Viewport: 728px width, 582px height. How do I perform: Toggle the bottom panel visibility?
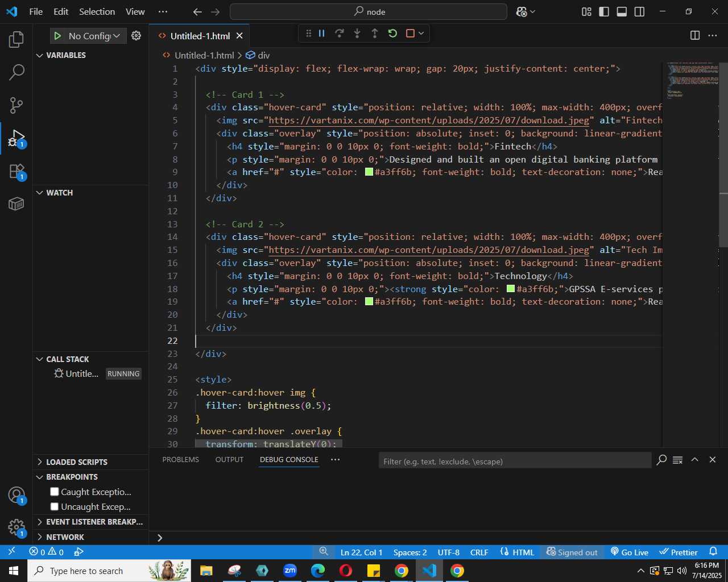coord(622,11)
